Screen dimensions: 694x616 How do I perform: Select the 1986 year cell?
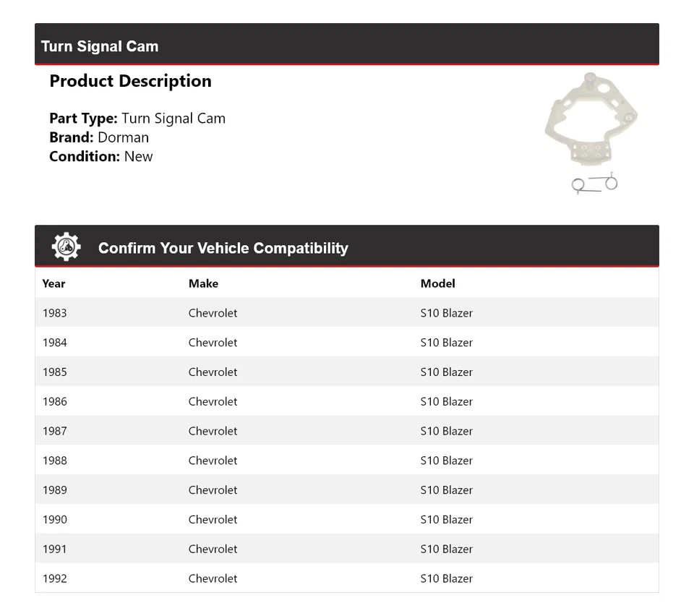tap(54, 401)
